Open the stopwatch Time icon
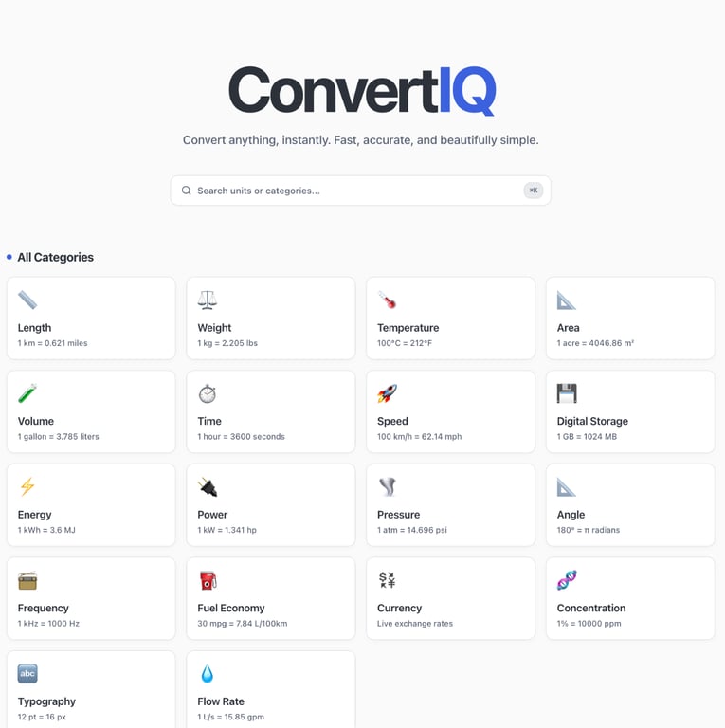725x728 pixels. pyautogui.click(x=207, y=393)
